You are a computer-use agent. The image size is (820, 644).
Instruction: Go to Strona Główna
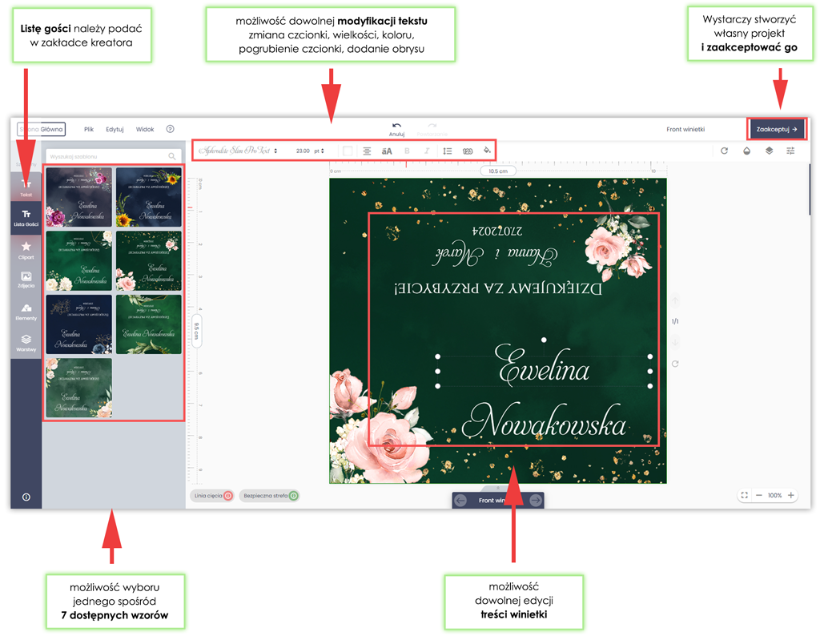41,129
